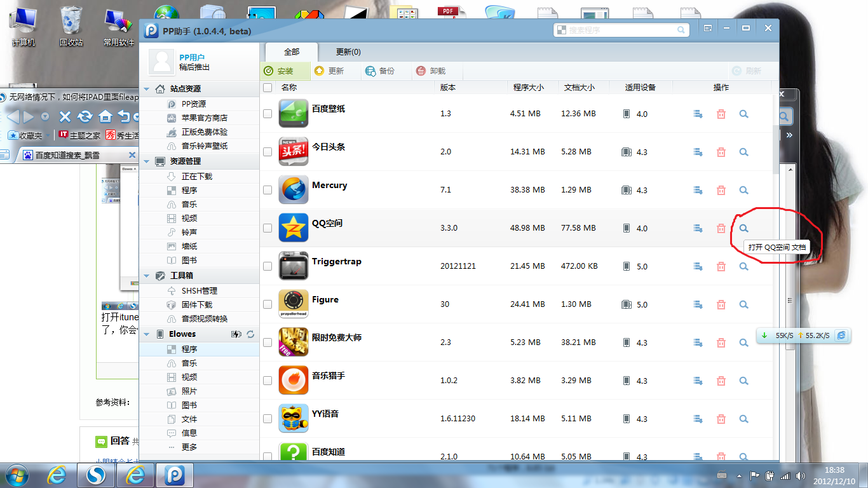Click the Triggertrap app icon
The width and height of the screenshot is (868, 488).
click(x=294, y=266)
